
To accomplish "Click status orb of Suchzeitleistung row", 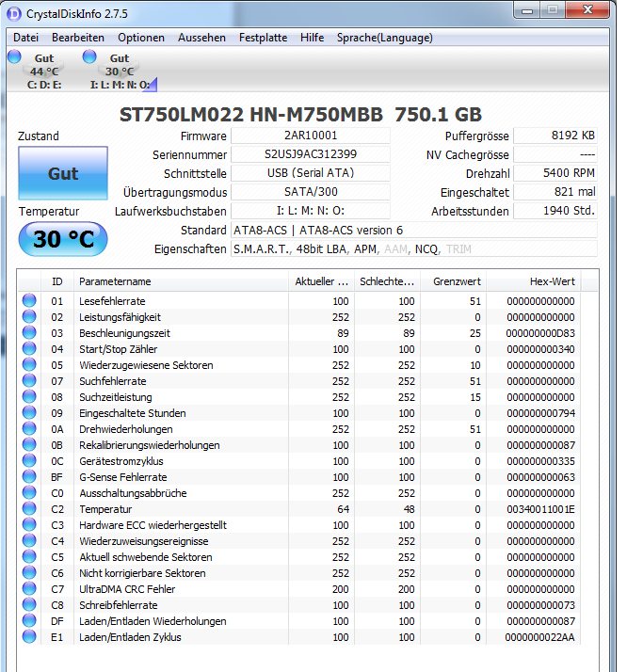I will [x=29, y=396].
